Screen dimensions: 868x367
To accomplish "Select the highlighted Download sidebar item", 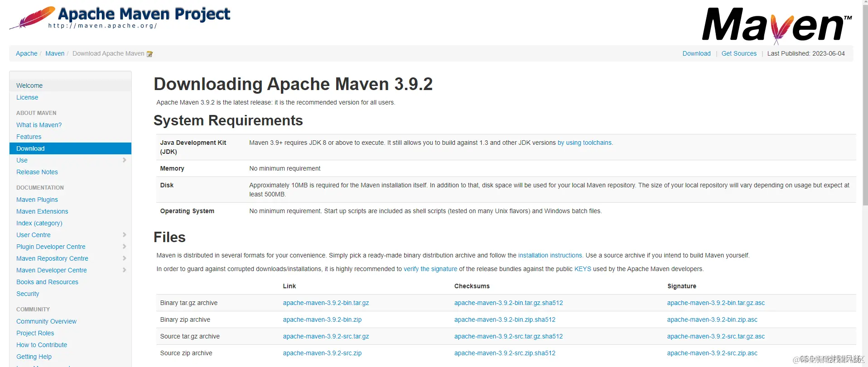I will [x=70, y=148].
